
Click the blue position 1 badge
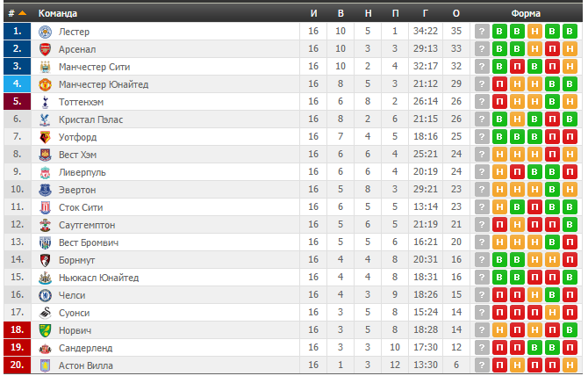[x=17, y=32]
